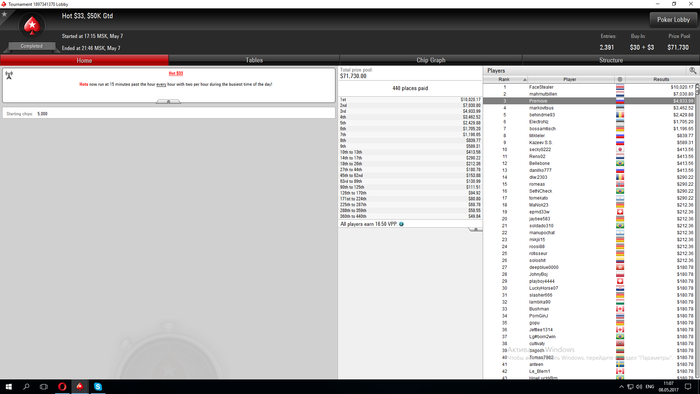Click the VPP info icon
Screen dimensions: 700x394
click(x=401, y=224)
